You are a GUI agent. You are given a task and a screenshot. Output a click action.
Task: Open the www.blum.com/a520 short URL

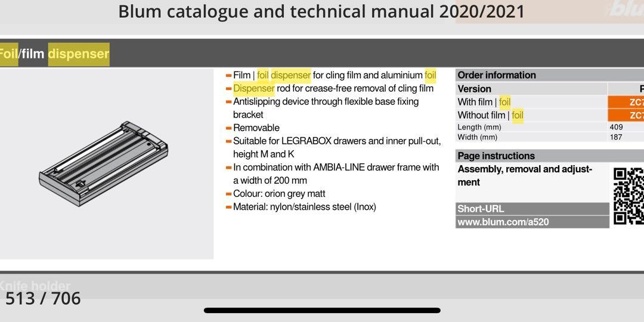503,222
